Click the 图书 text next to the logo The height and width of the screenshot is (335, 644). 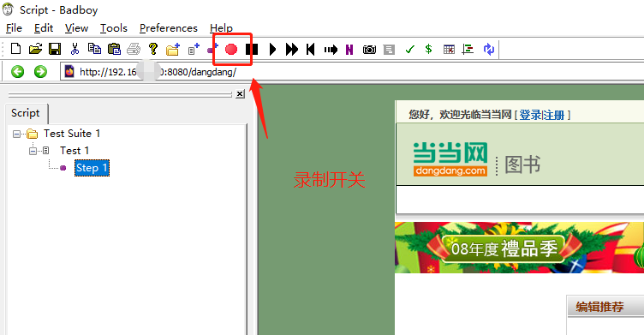tap(522, 165)
